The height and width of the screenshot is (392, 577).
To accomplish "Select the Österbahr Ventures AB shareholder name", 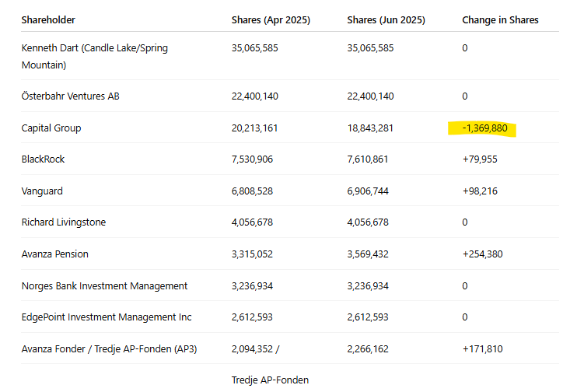I will [70, 96].
